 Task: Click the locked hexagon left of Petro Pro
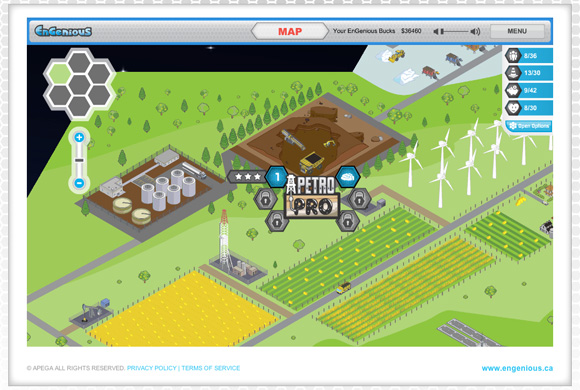[x=265, y=199]
